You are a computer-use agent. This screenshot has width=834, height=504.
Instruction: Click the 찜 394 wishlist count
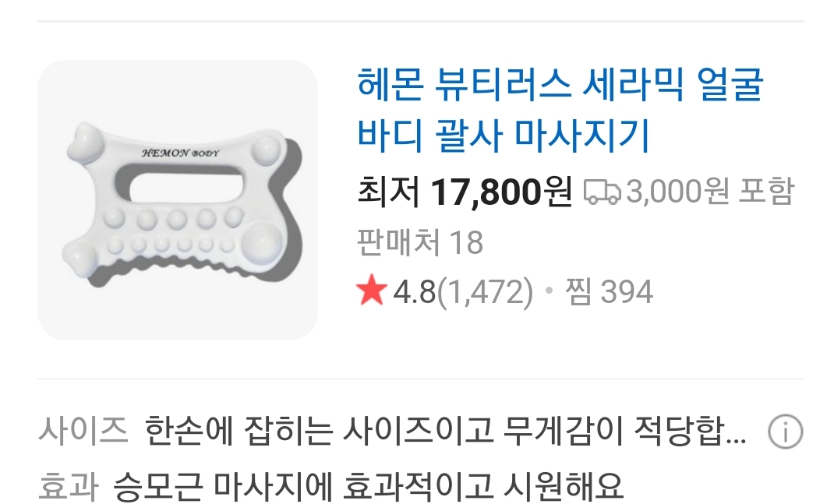point(609,291)
